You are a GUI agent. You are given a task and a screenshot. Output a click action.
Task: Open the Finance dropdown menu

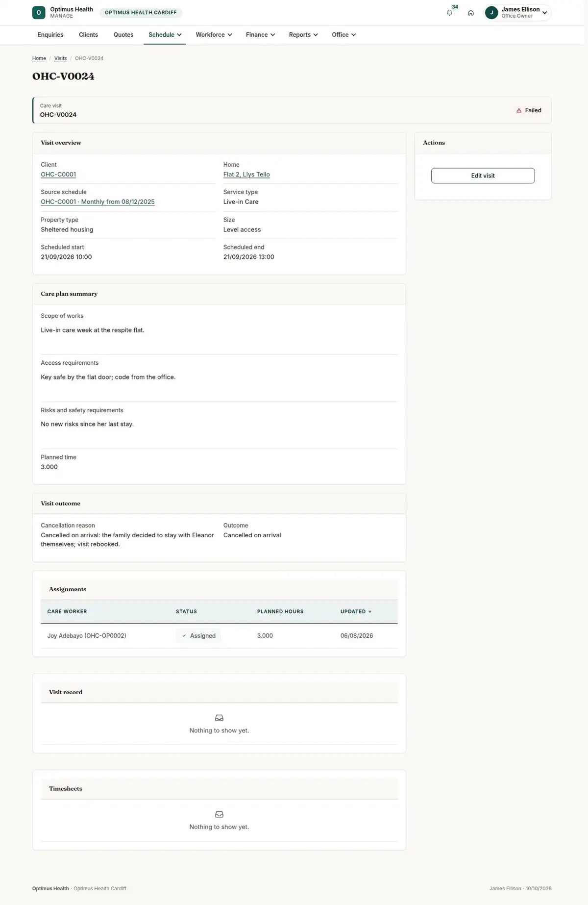[x=260, y=35]
